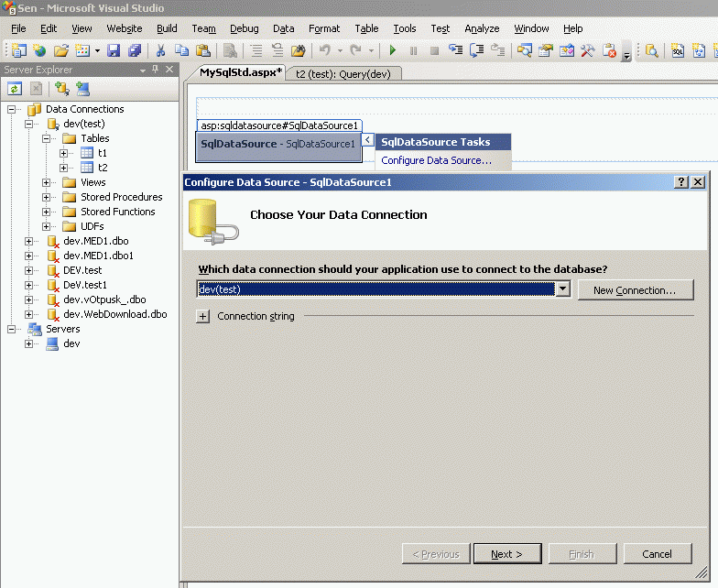Click the Add New Item toolbar icon

pyautogui.click(x=82, y=50)
